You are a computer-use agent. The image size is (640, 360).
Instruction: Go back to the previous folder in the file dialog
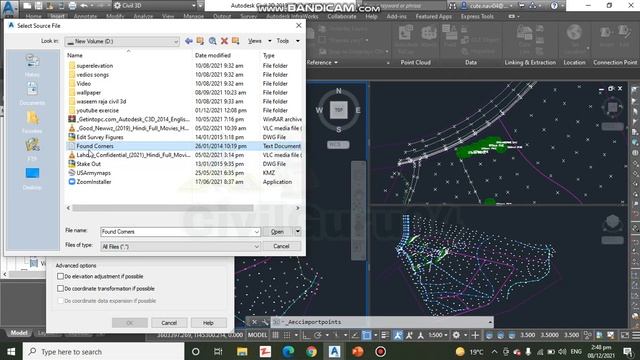[x=189, y=41]
